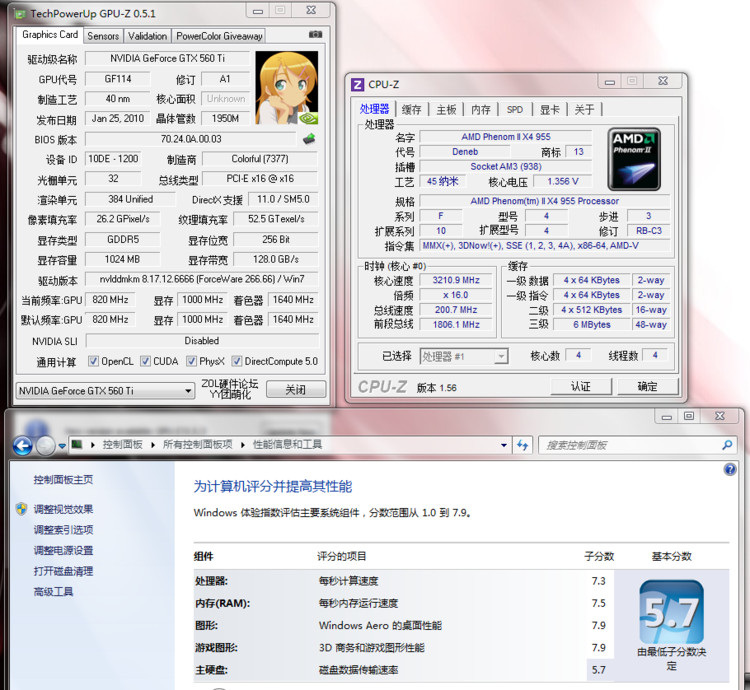Viewport: 750px width, 690px height.
Task: Click the 关闭 button in GPU-Z
Action: (x=296, y=389)
